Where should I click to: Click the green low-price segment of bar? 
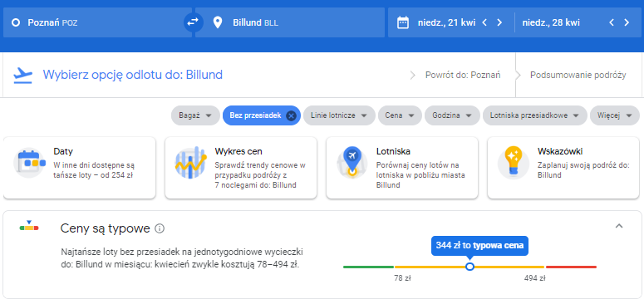368,267
